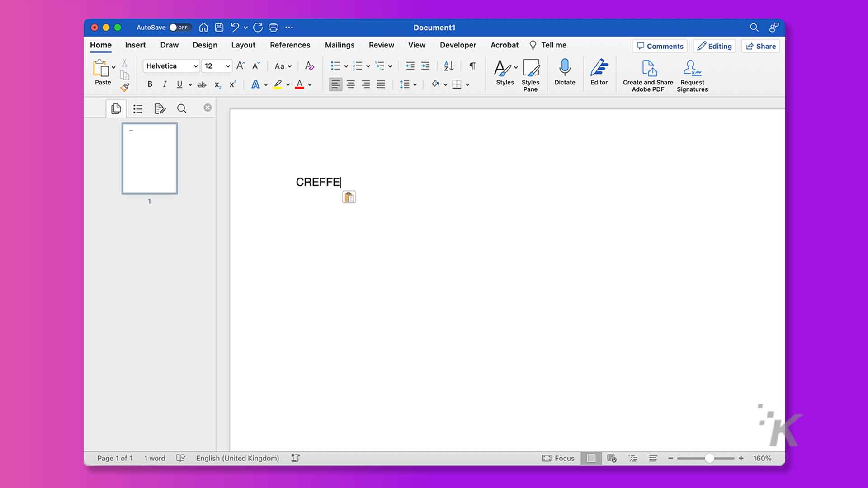Screen dimensions: 868x488
Task: Open the Review ribbon tab
Action: 382,45
